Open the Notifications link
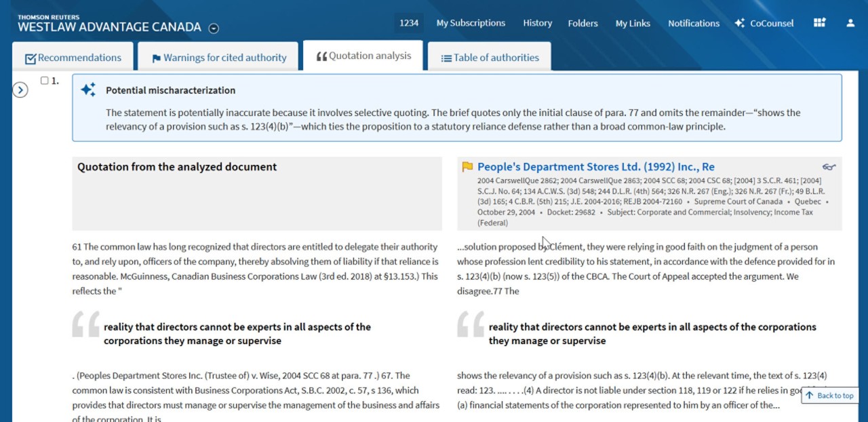The height and width of the screenshot is (422, 868). (693, 23)
